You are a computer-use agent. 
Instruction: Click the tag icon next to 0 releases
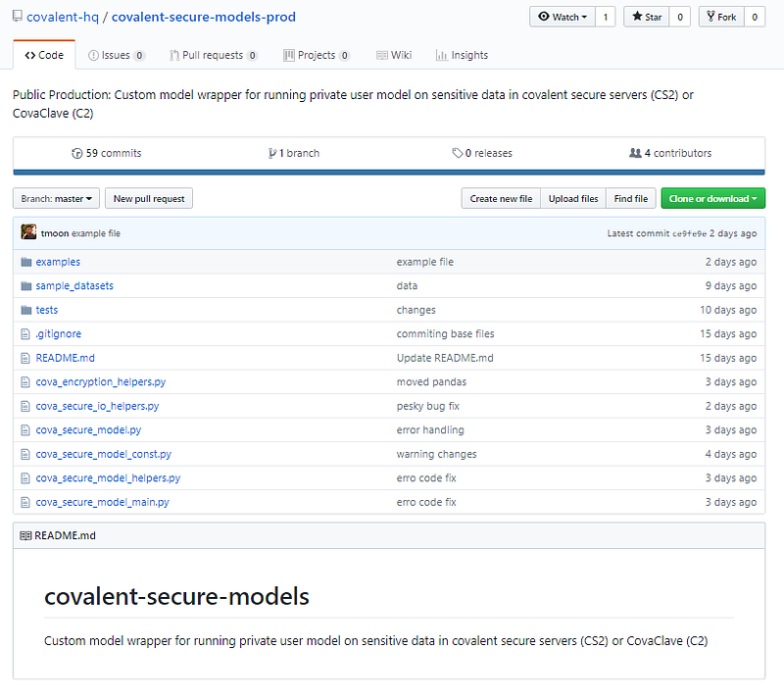457,154
